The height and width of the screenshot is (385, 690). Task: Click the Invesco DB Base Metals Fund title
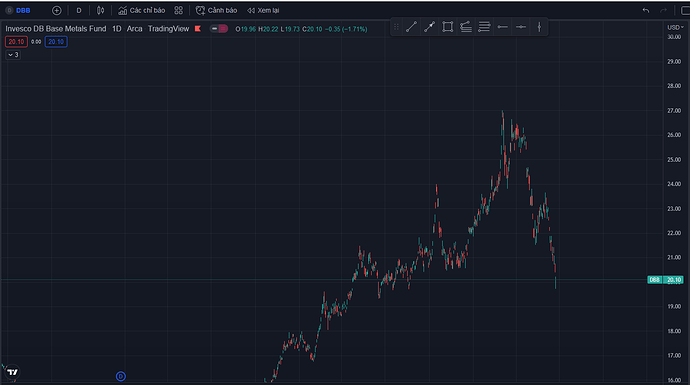pyautogui.click(x=55, y=29)
